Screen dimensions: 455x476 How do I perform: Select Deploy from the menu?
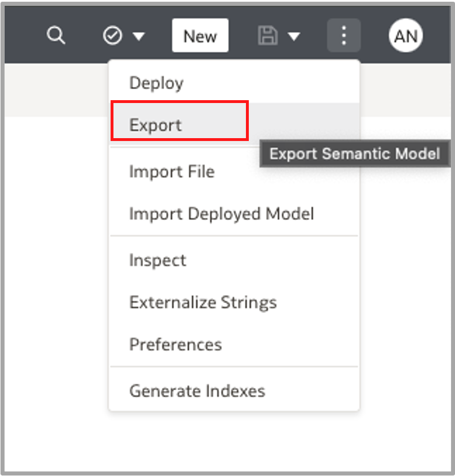point(156,83)
